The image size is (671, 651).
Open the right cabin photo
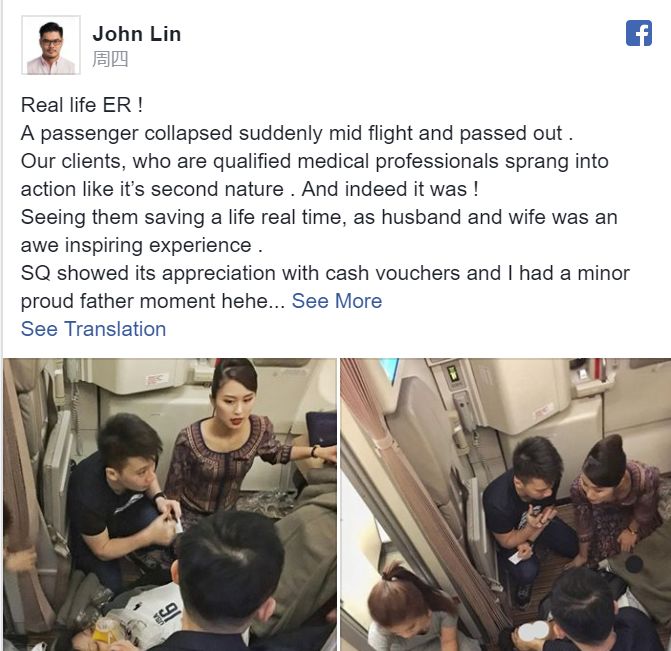[x=505, y=505]
